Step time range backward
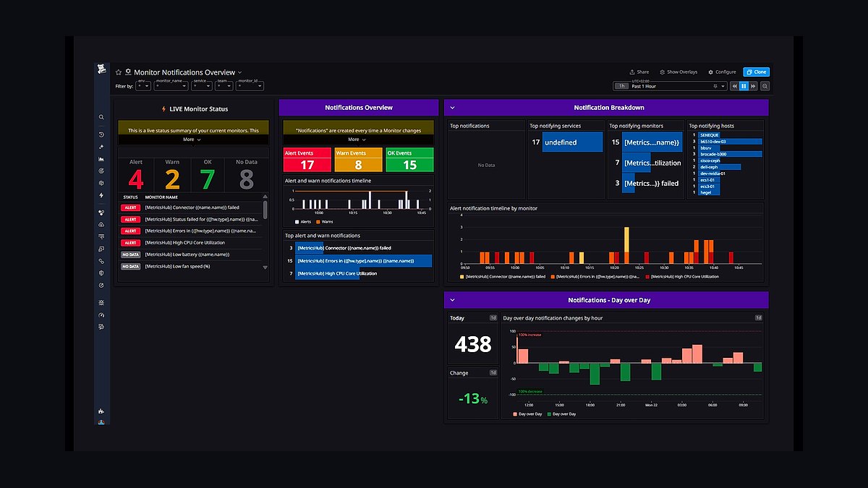Screen dimensions: 868x488 pyautogui.click(x=734, y=86)
